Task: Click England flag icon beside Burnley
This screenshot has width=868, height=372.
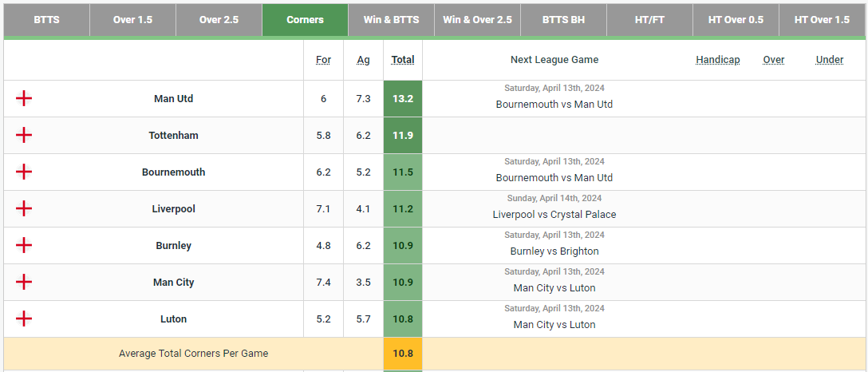Action: (x=24, y=245)
